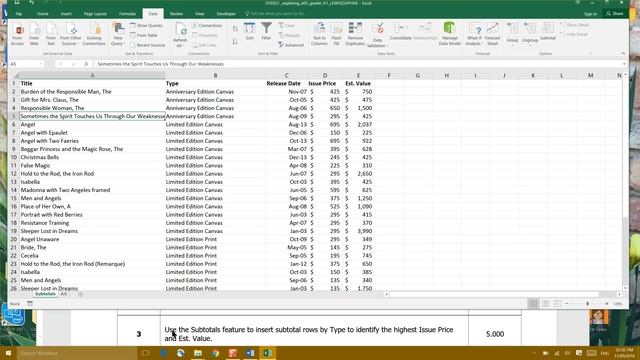Switch to the Insert tab
The image size is (640, 360).
click(x=66, y=14)
